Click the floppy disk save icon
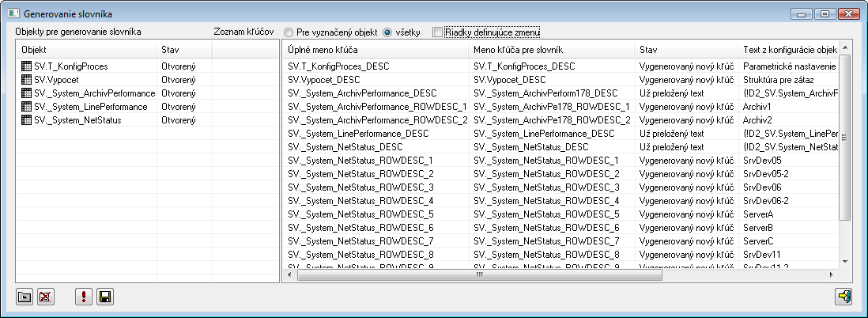 pyautogui.click(x=104, y=297)
